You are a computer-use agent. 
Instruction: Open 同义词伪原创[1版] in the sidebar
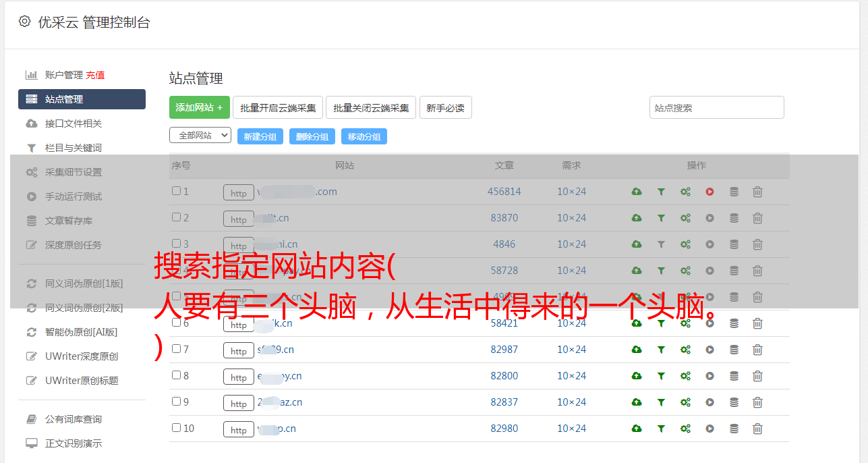[84, 283]
